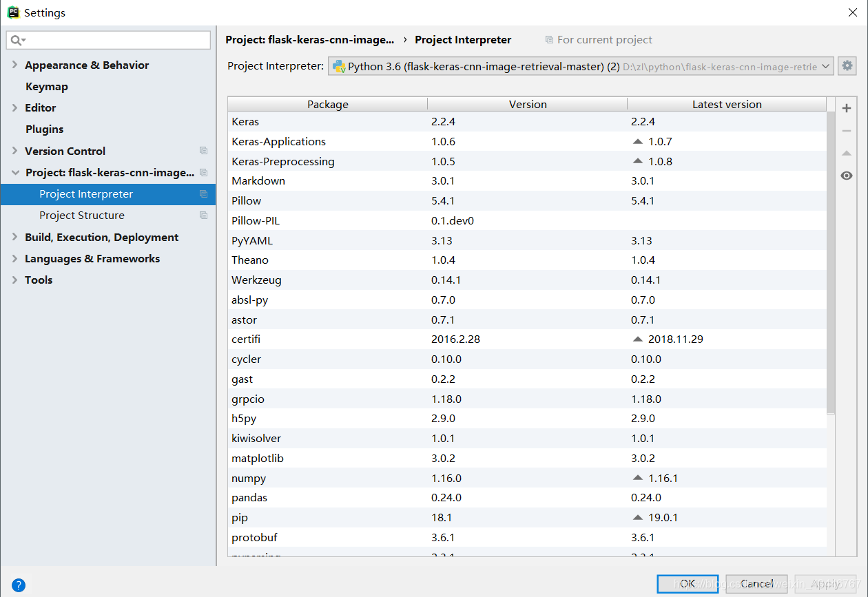Click the package list vertical scrollbar
The height and width of the screenshot is (597, 868).
[831, 262]
